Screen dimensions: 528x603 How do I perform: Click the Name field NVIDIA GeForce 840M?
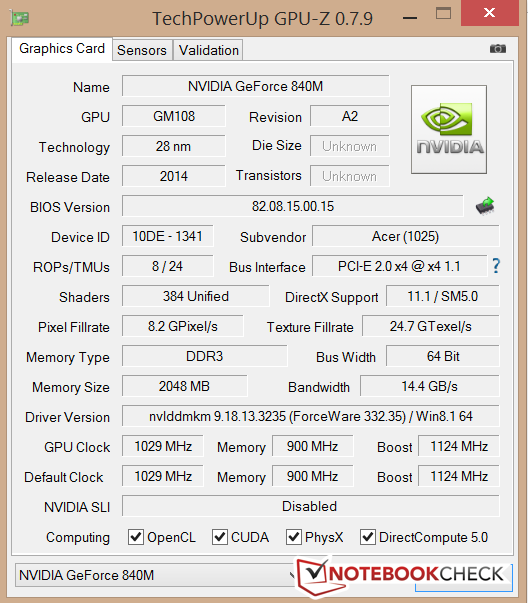tap(256, 86)
